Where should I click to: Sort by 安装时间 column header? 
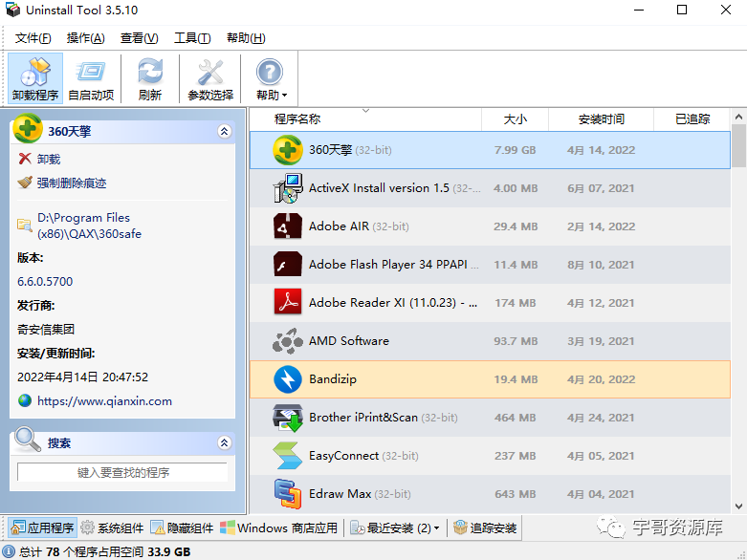tap(602, 118)
